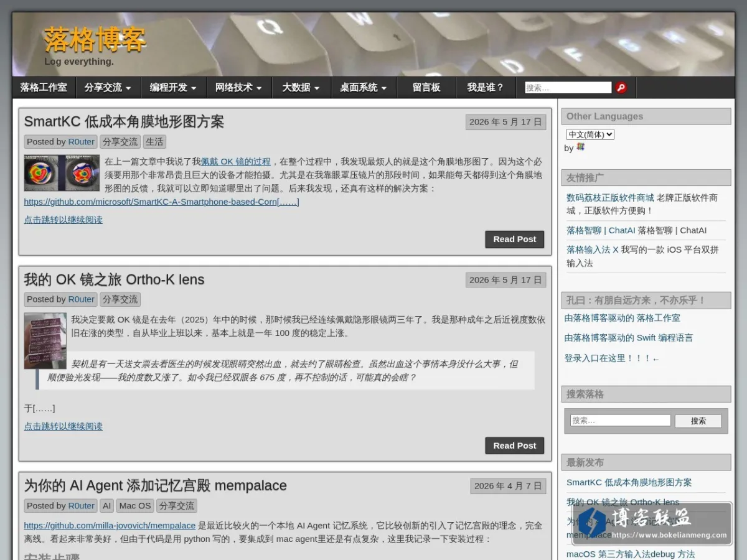747x560 pixels.
Task: Click the small translator logo next to "by"
Action: point(581,147)
